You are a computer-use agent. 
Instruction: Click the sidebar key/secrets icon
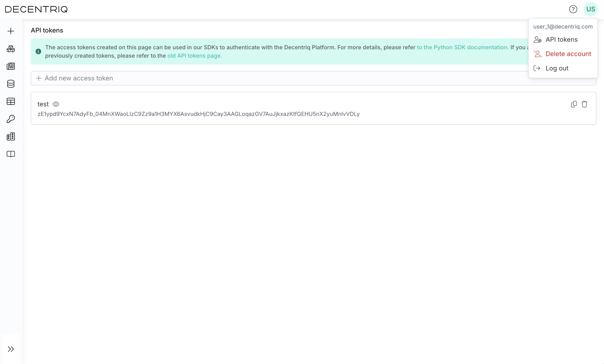[x=11, y=119]
